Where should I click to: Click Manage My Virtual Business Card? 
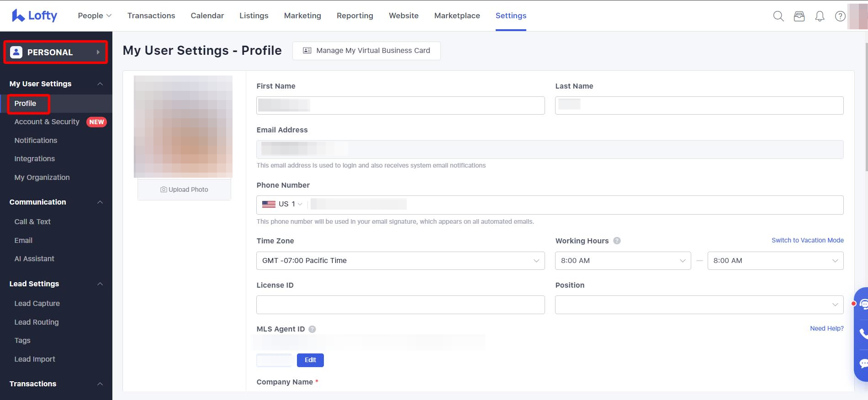click(x=366, y=51)
